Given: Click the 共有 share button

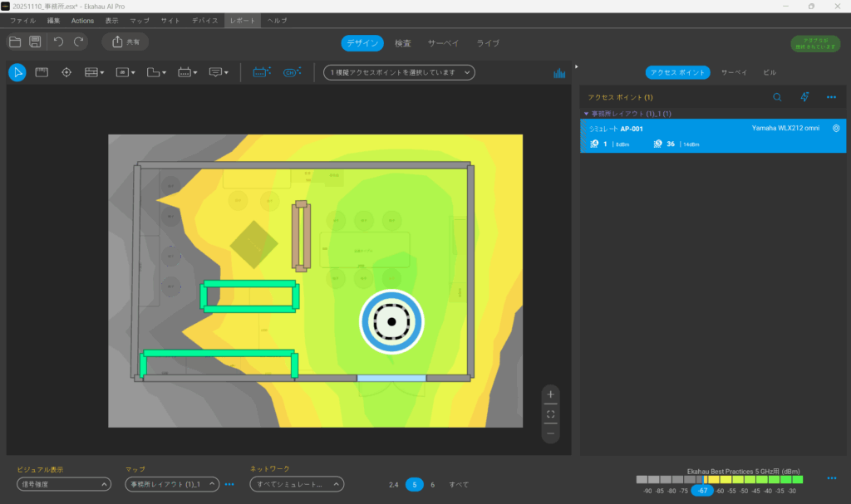Looking at the screenshot, I should 125,42.
